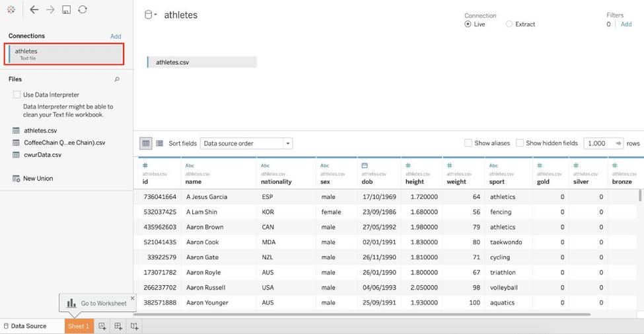The width and height of the screenshot is (644, 334).
Task: Open the Data Source tab
Action: click(26, 326)
